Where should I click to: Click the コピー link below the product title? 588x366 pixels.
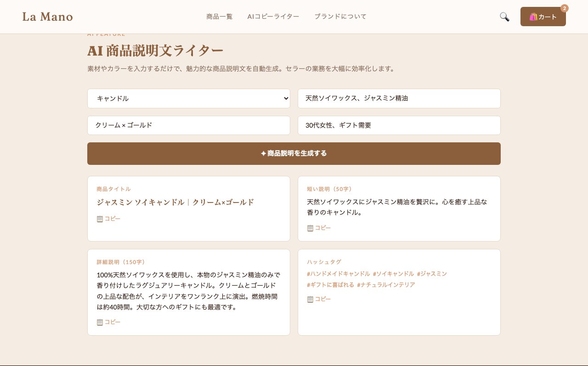[x=113, y=219]
